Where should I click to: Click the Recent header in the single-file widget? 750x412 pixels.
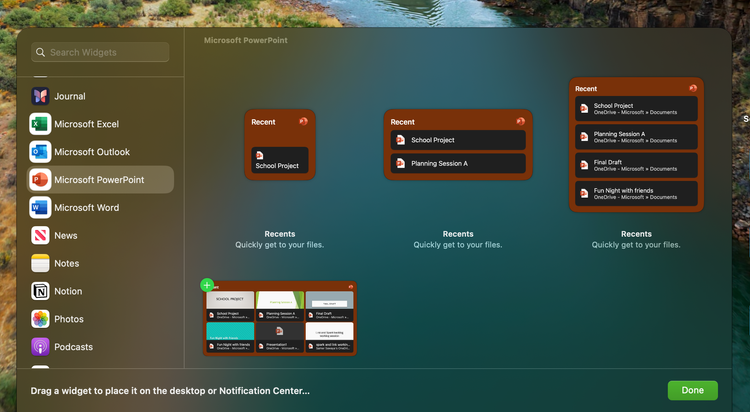point(263,122)
